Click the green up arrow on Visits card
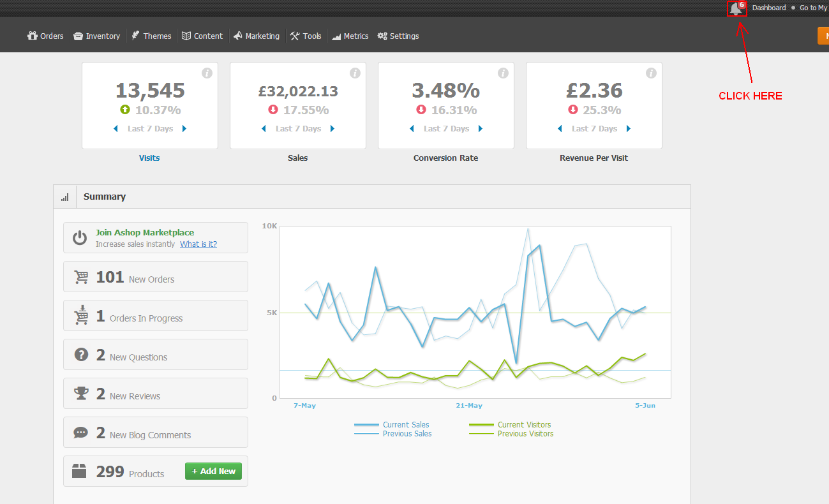Image resolution: width=829 pixels, height=504 pixels. point(125,110)
